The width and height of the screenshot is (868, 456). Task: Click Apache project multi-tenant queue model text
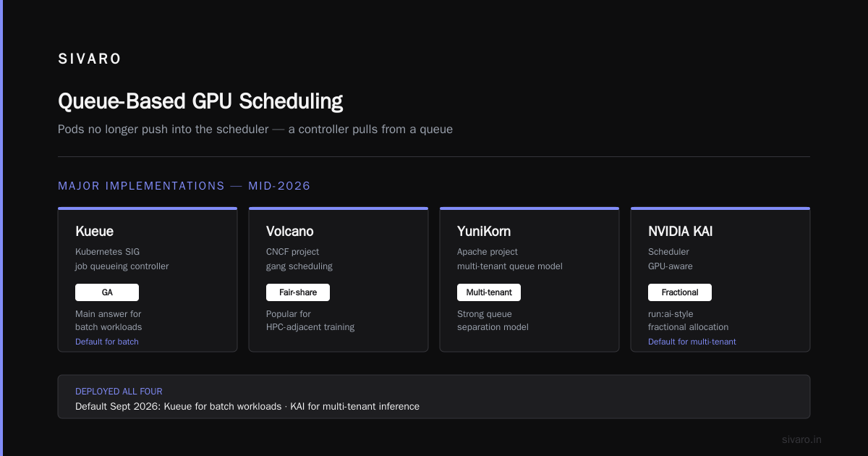[510, 259]
